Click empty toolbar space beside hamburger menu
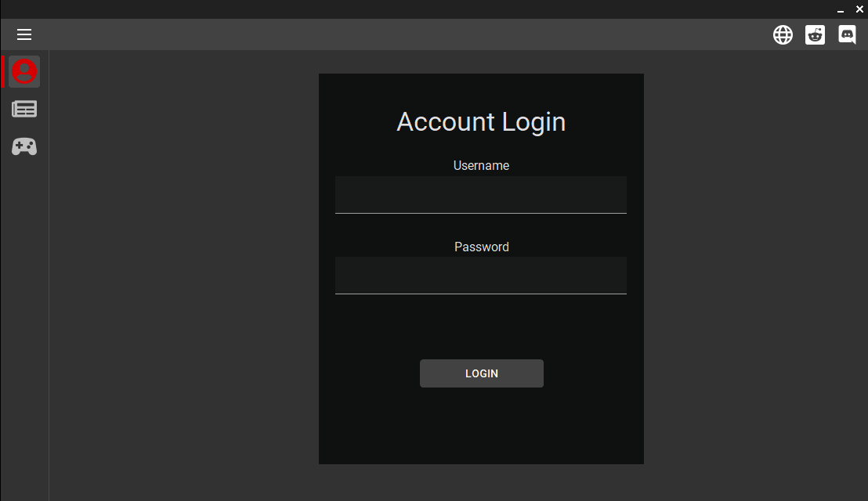 [313, 34]
